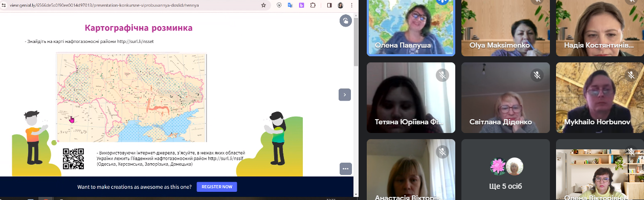The height and width of the screenshot is (200, 644).
Task: Open the Extensions puzzle piece menu
Action: point(313,5)
